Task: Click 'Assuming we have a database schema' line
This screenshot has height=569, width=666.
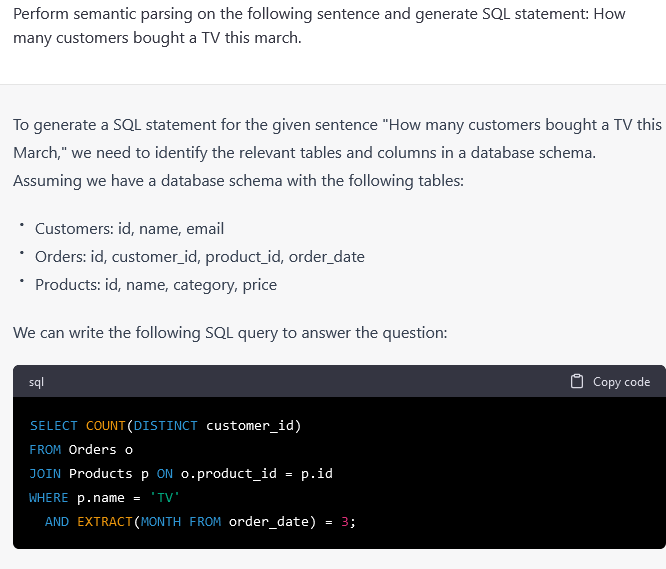Action: point(238,181)
